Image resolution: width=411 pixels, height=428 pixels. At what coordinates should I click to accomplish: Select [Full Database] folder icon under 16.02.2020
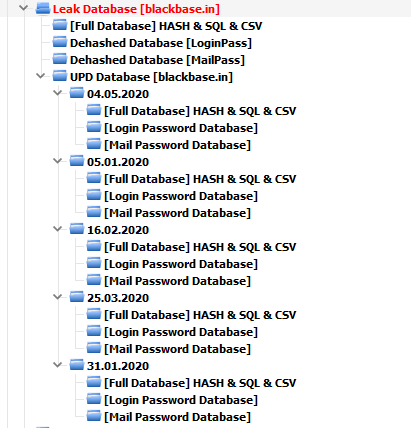[94, 246]
